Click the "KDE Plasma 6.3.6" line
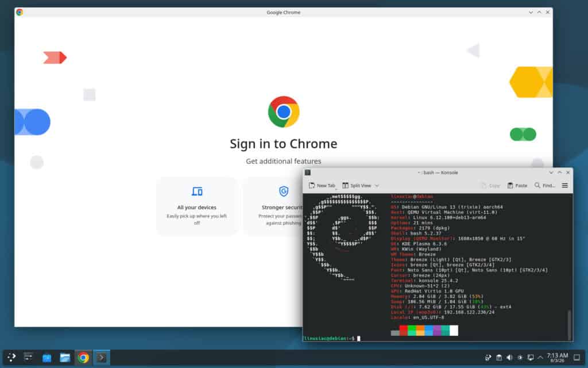 [419, 244]
